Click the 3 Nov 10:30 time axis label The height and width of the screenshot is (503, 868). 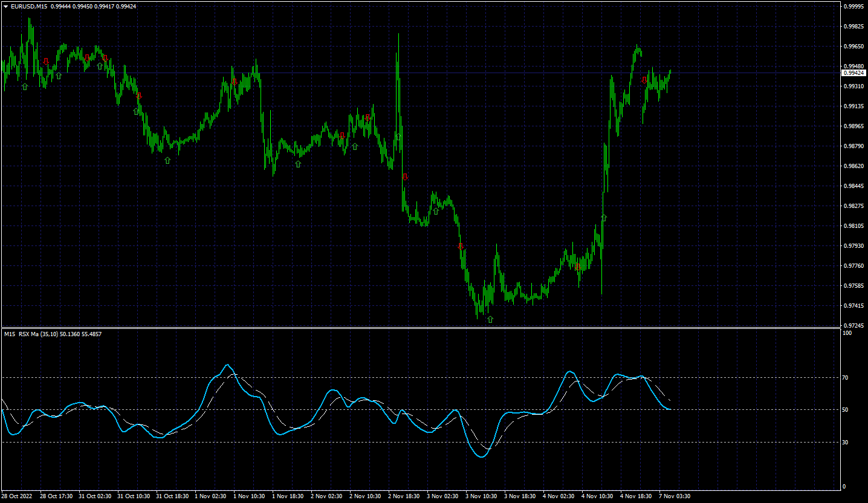click(481, 496)
